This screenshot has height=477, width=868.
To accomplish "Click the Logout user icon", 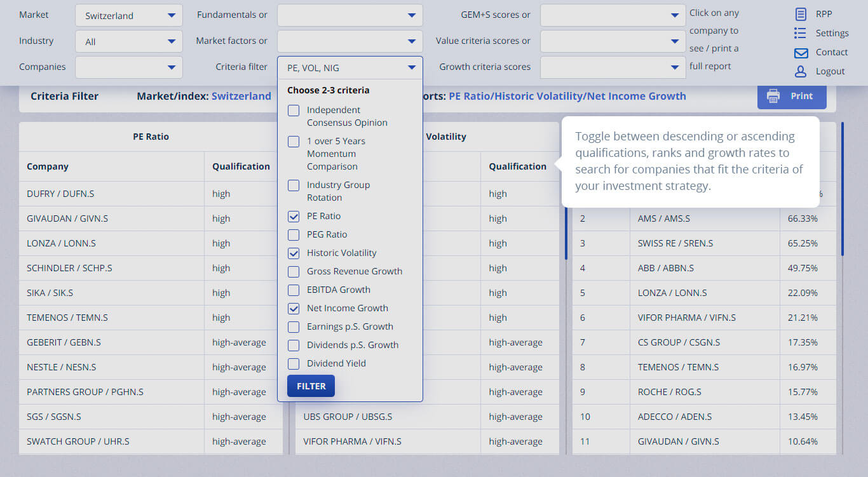I will point(801,71).
